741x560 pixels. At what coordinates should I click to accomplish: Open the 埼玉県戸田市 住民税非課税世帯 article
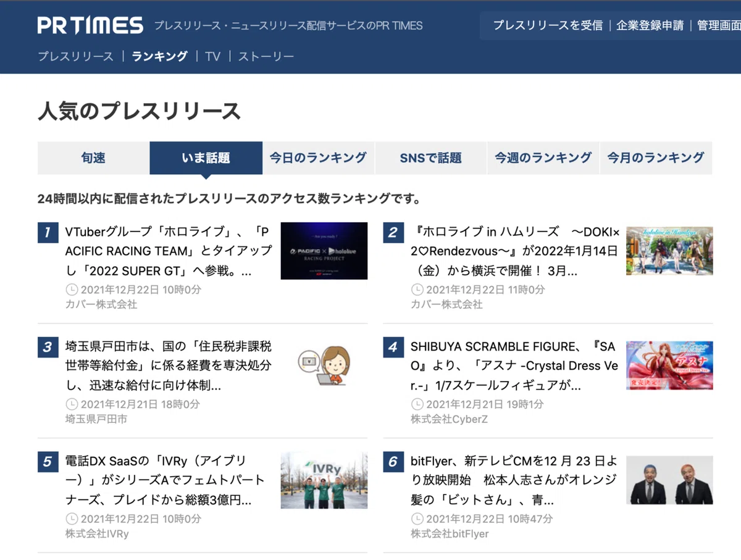(168, 366)
